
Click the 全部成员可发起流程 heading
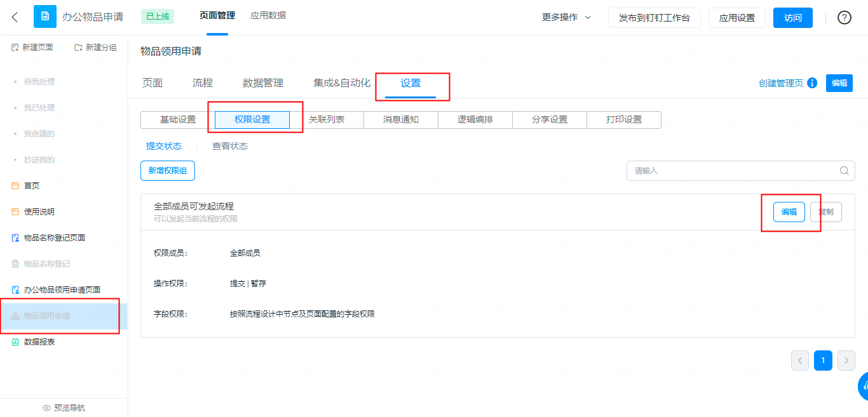point(194,206)
